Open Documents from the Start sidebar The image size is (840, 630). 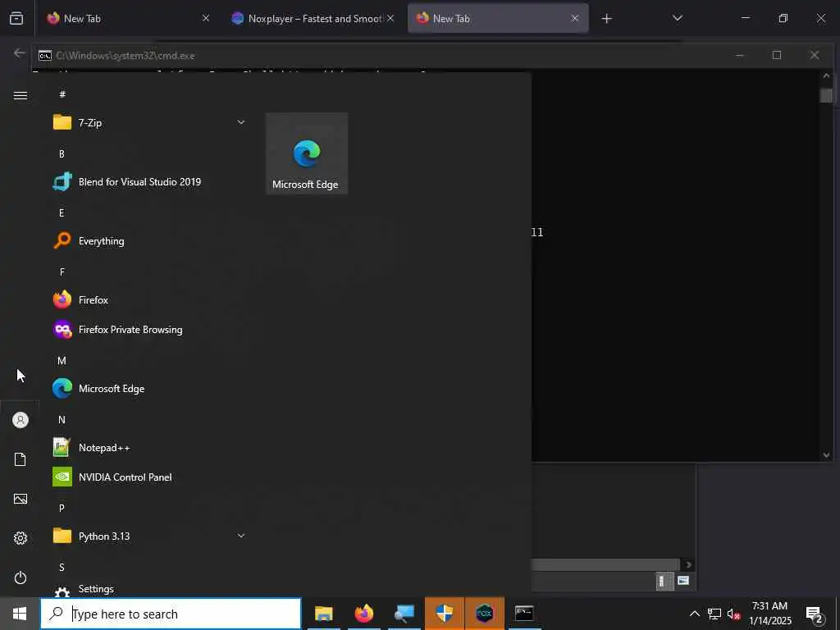(x=21, y=459)
